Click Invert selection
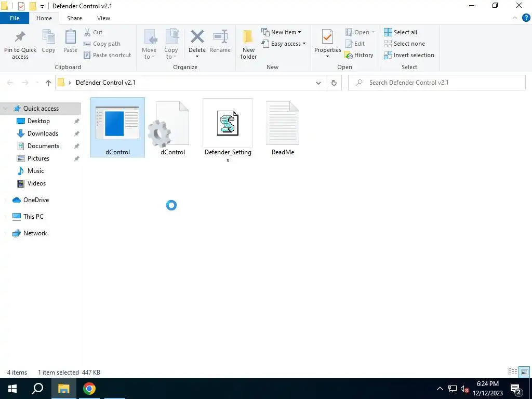 pos(409,55)
